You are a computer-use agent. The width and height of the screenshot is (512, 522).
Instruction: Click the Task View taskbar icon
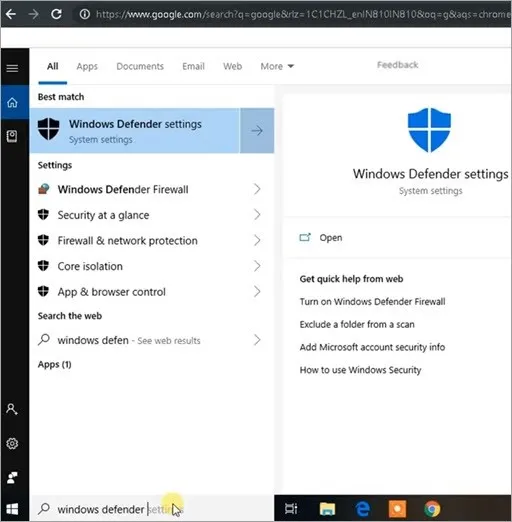click(291, 509)
